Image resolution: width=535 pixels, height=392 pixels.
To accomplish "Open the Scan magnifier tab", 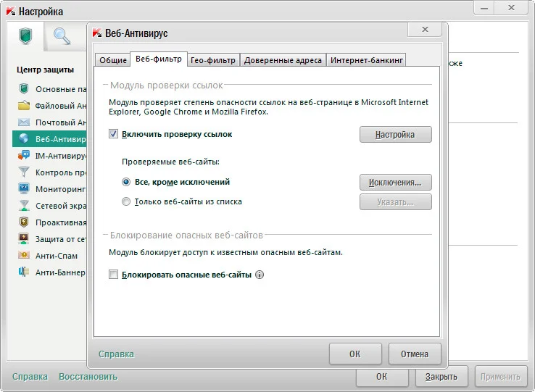I will pyautogui.click(x=62, y=36).
